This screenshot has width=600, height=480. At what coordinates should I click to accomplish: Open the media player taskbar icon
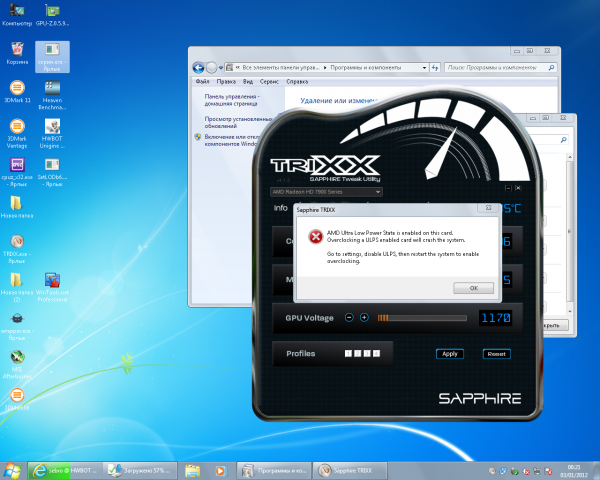tap(220, 470)
